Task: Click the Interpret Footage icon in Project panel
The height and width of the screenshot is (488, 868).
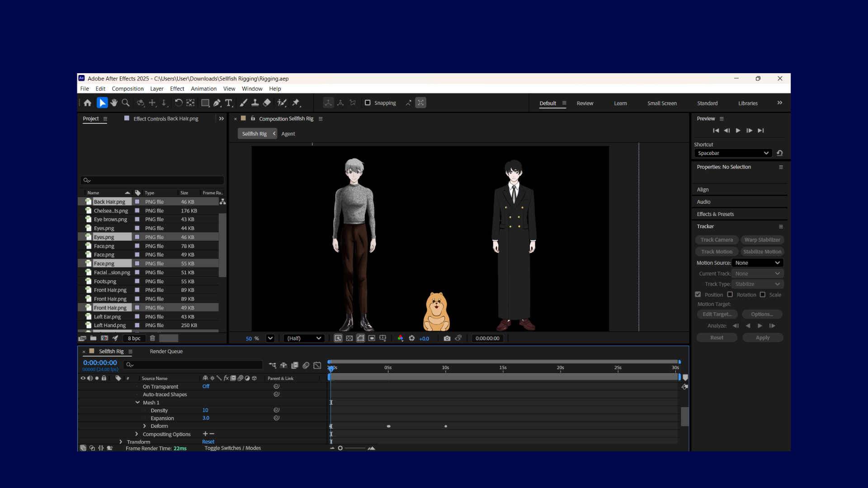Action: click(x=82, y=338)
